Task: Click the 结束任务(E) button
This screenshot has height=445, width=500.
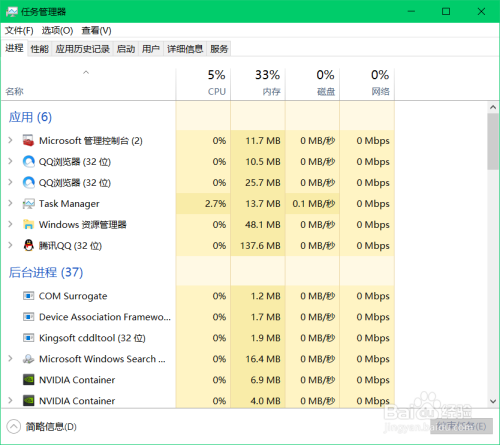Action: 461,426
